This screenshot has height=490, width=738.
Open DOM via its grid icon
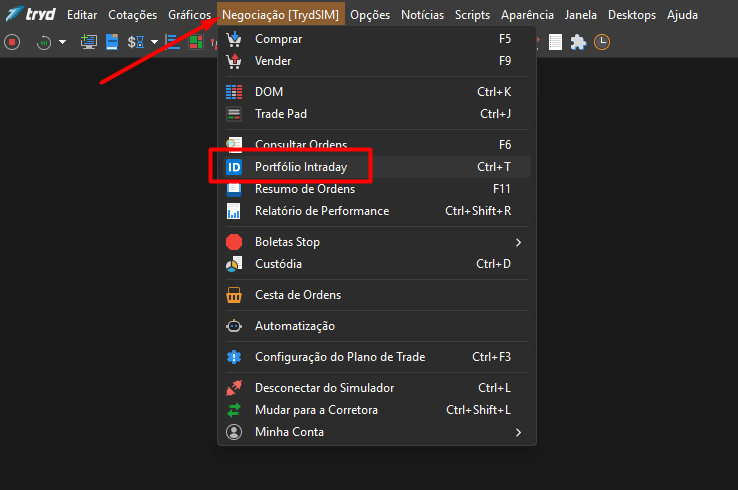[x=234, y=92]
